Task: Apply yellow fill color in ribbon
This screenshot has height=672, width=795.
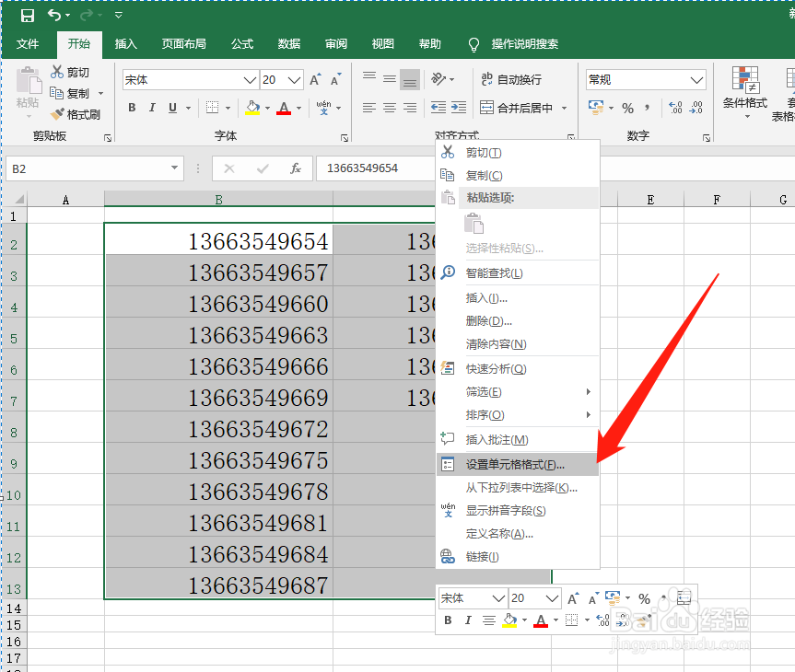Action: (x=252, y=108)
